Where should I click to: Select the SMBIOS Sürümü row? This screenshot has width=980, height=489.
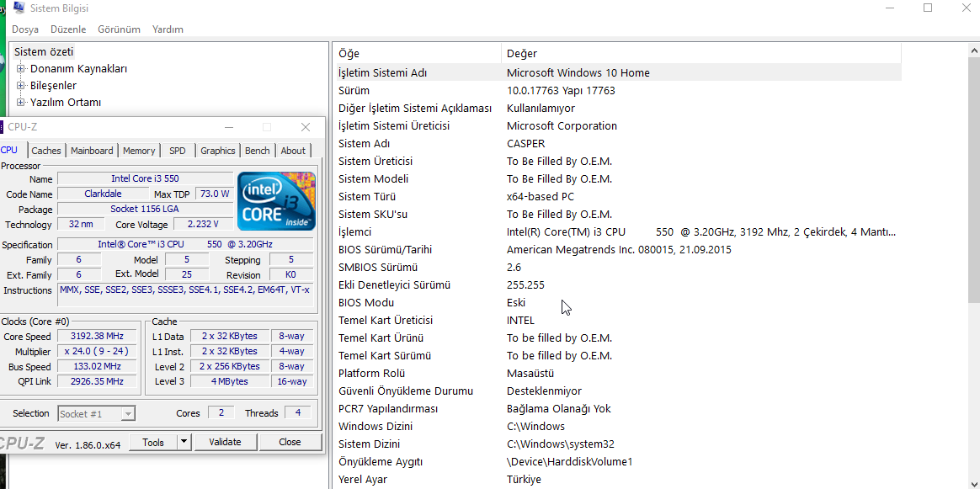click(x=619, y=268)
